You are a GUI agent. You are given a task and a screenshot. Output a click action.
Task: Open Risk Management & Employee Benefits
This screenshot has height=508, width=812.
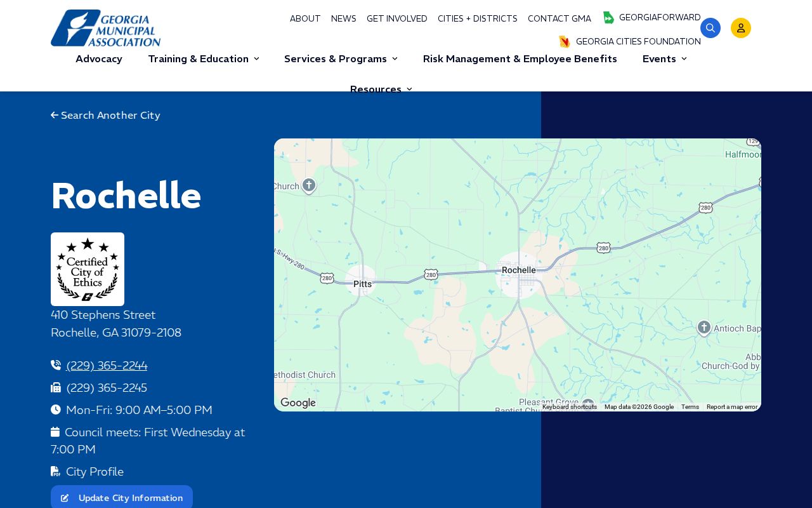[520, 59]
